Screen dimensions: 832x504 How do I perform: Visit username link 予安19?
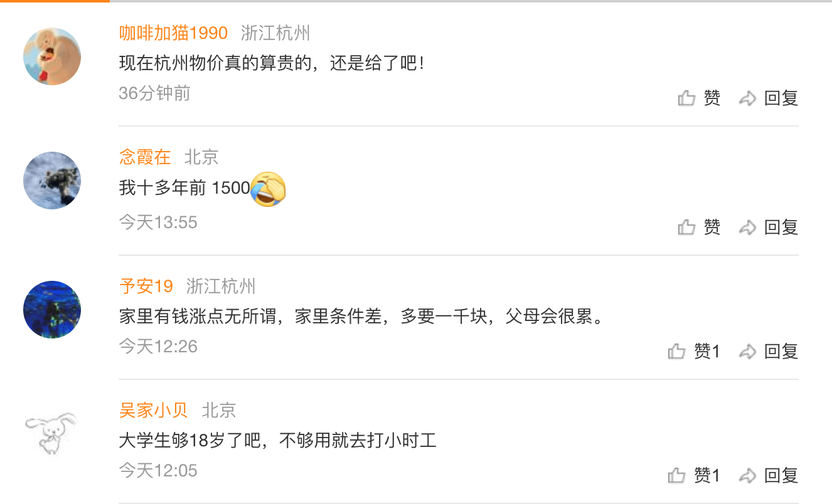click(146, 286)
